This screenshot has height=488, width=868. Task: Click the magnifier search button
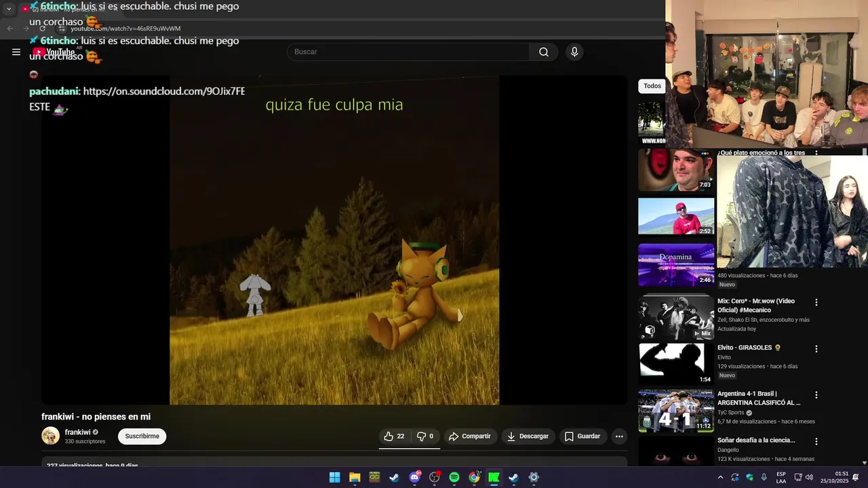click(x=544, y=52)
